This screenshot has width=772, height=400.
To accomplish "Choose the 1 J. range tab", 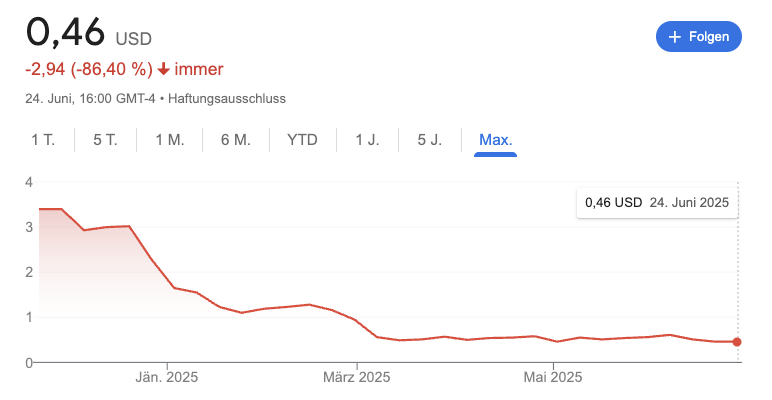I will (367, 140).
